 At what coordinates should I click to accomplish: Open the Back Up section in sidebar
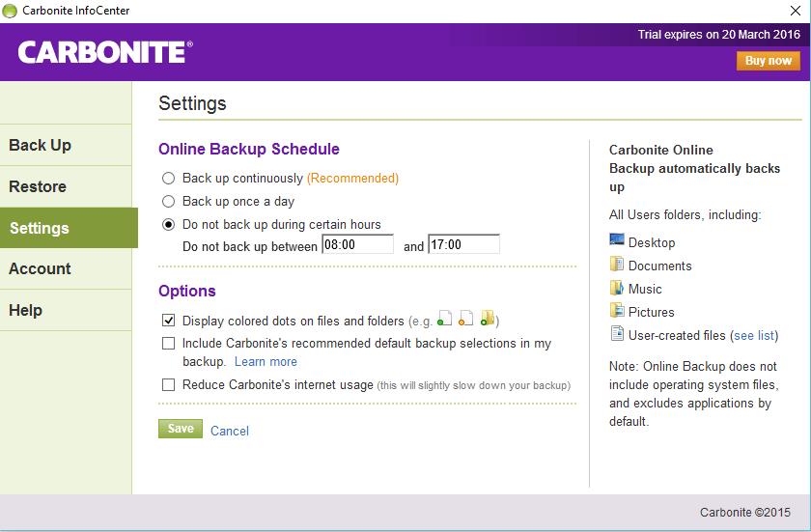[x=66, y=145]
